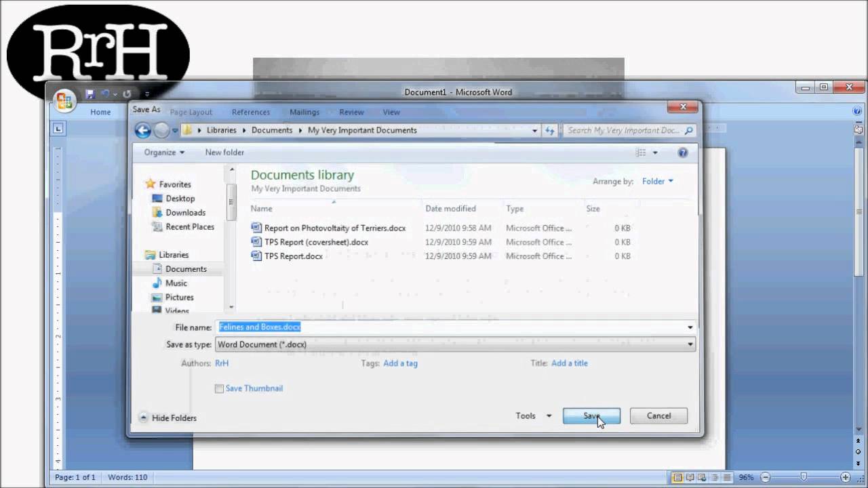Click the tab selector L box by ruler
Image resolution: width=868 pixels, height=488 pixels.
[58, 128]
